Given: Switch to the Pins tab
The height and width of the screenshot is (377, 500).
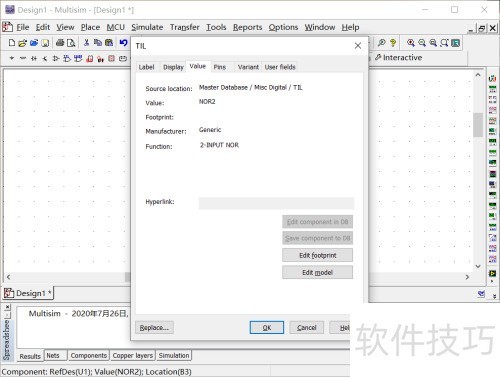Looking at the screenshot, I should click(x=220, y=67).
